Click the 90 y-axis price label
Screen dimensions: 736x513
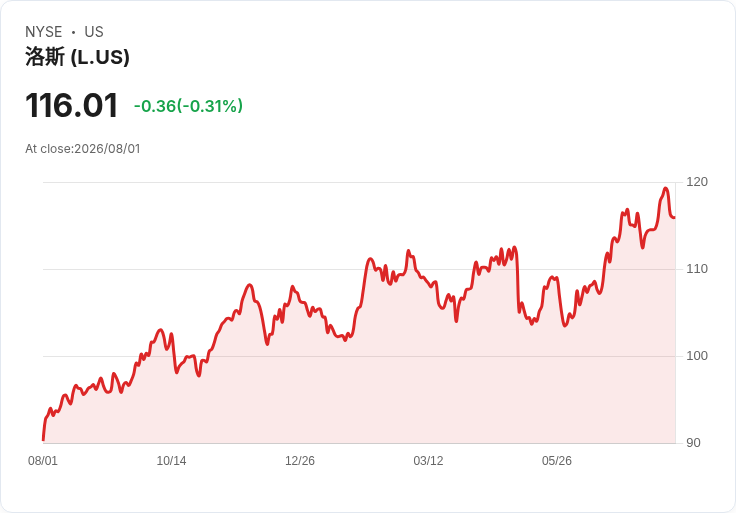pos(693,443)
